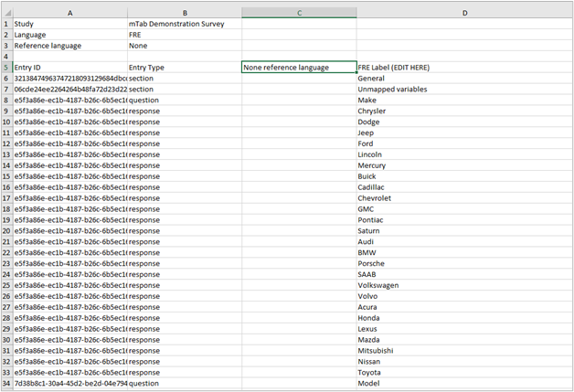This screenshot has width=574, height=392.
Task: Click entry ID starting '3213847496' in row 6
Action: [69, 79]
